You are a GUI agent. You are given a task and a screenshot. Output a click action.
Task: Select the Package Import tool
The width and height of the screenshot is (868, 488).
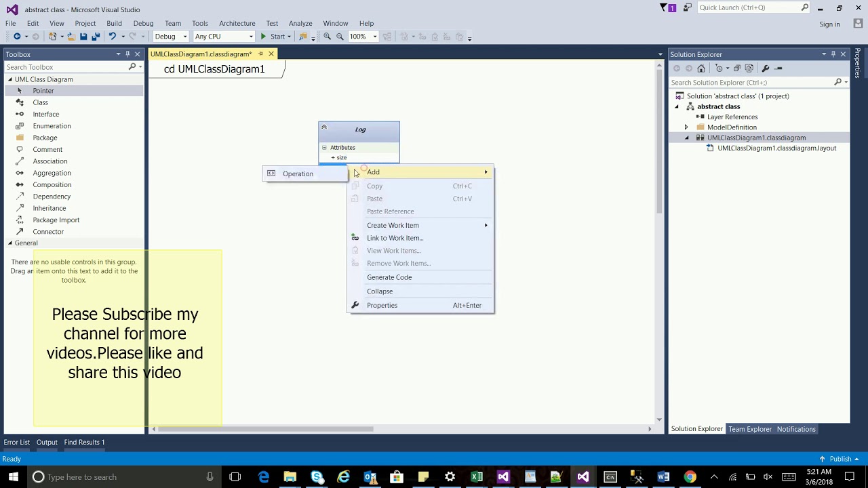click(56, 220)
